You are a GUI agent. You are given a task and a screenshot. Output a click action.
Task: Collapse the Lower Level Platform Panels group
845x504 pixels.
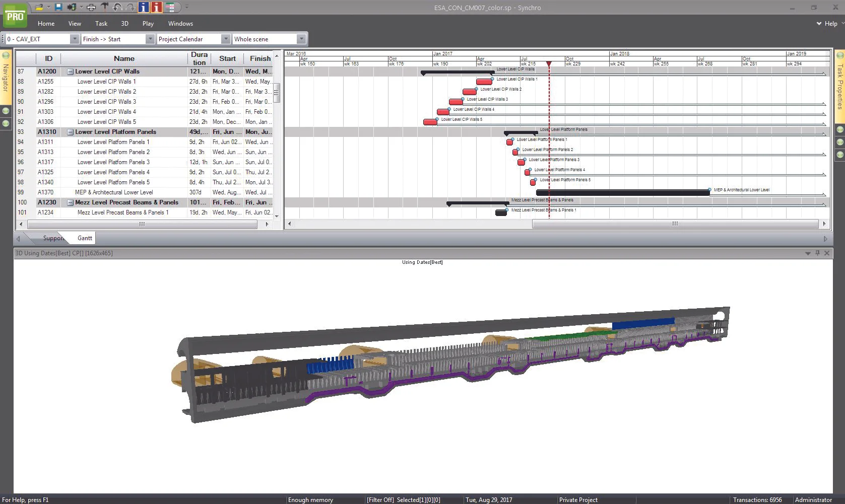71,132
